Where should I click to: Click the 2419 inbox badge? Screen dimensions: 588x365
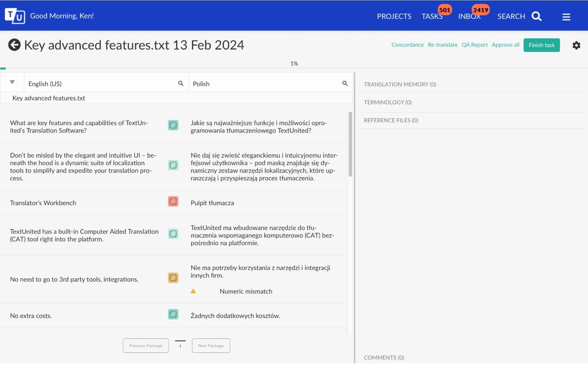pos(481,10)
